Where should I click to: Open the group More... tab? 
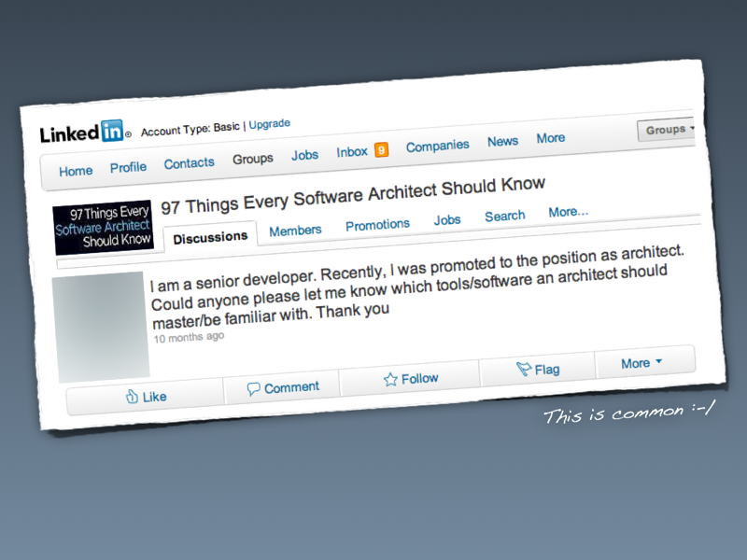pyautogui.click(x=569, y=212)
